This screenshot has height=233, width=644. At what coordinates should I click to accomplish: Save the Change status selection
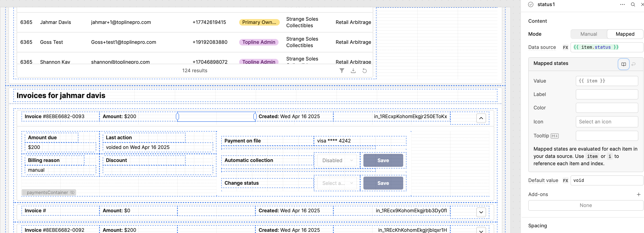coord(383,183)
